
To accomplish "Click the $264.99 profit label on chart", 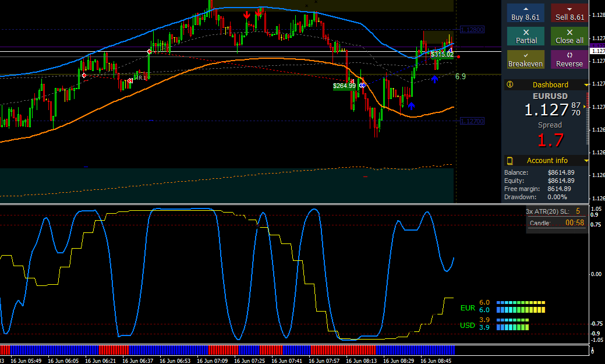I will [344, 86].
